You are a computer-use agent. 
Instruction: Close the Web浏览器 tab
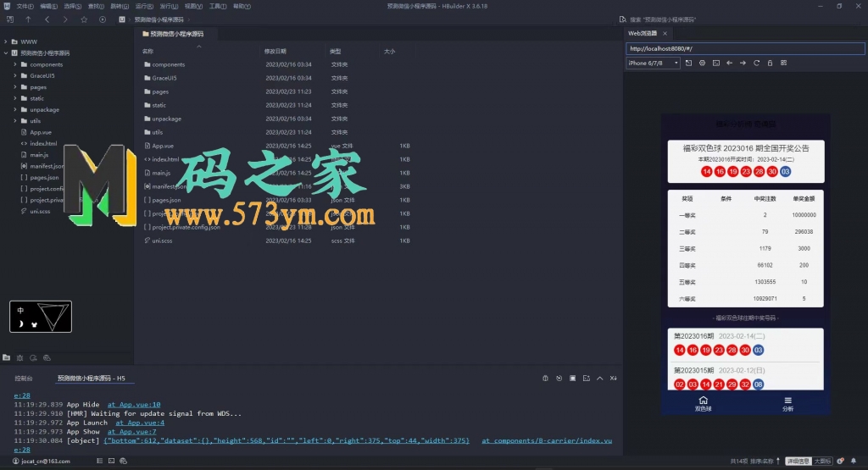point(665,34)
